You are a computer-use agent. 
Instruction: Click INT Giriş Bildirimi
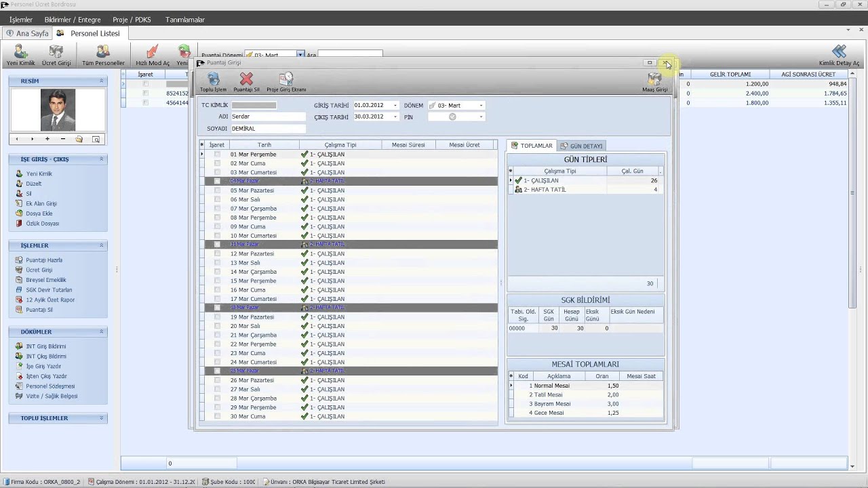pyautogui.click(x=45, y=346)
